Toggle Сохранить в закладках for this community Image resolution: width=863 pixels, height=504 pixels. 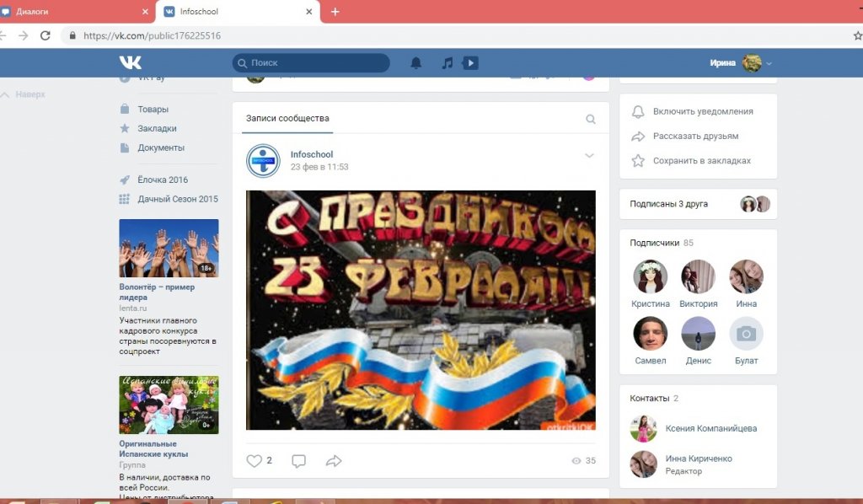(701, 161)
